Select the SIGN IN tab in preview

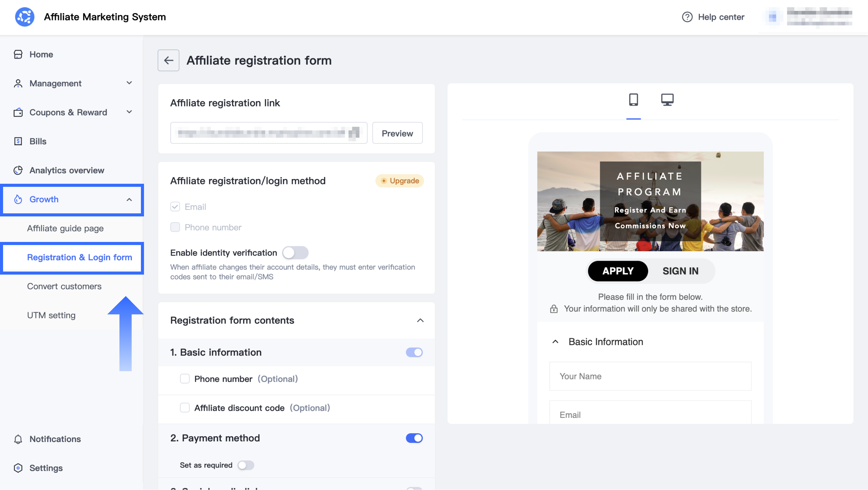pos(680,271)
